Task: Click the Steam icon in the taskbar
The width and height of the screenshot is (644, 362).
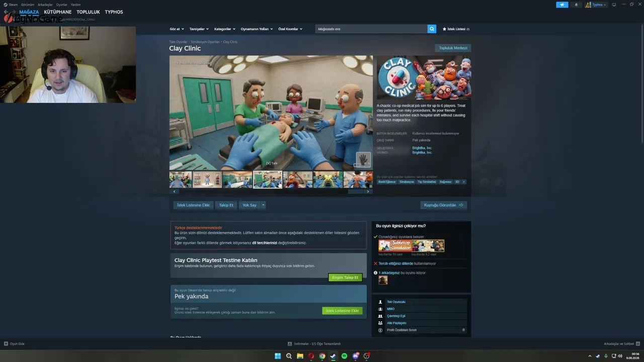Action: point(333,356)
